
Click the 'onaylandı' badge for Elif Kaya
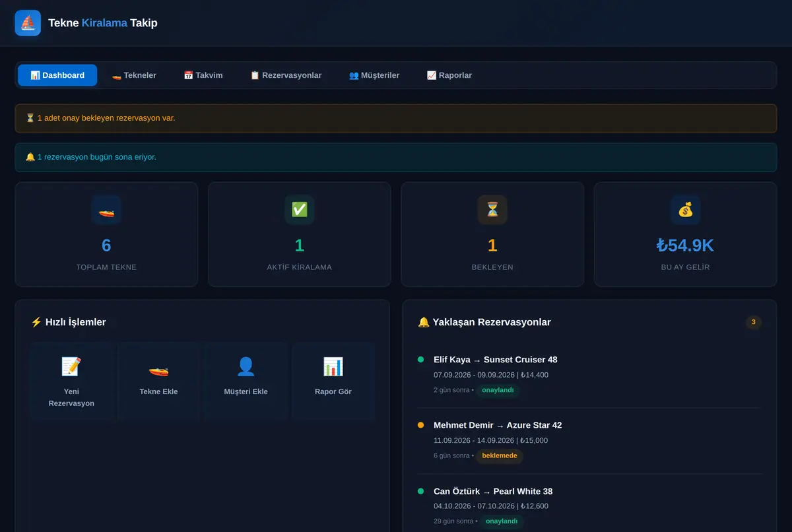(498, 390)
